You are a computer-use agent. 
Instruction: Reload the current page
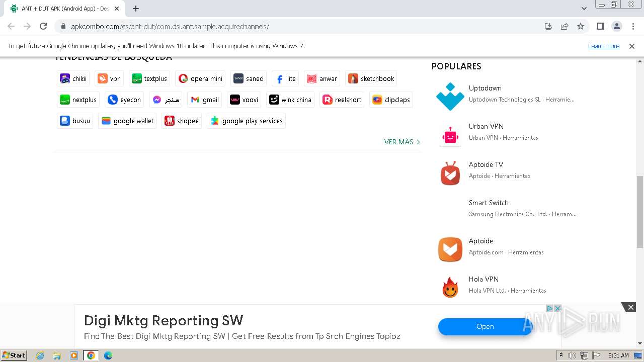click(43, 26)
